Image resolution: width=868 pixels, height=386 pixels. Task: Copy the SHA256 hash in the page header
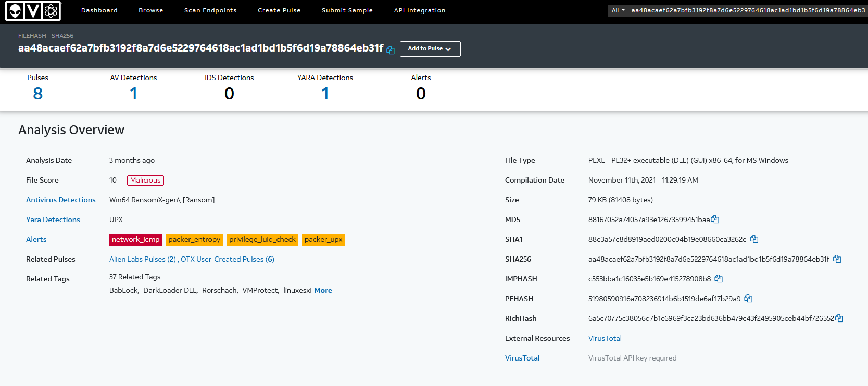click(x=391, y=50)
